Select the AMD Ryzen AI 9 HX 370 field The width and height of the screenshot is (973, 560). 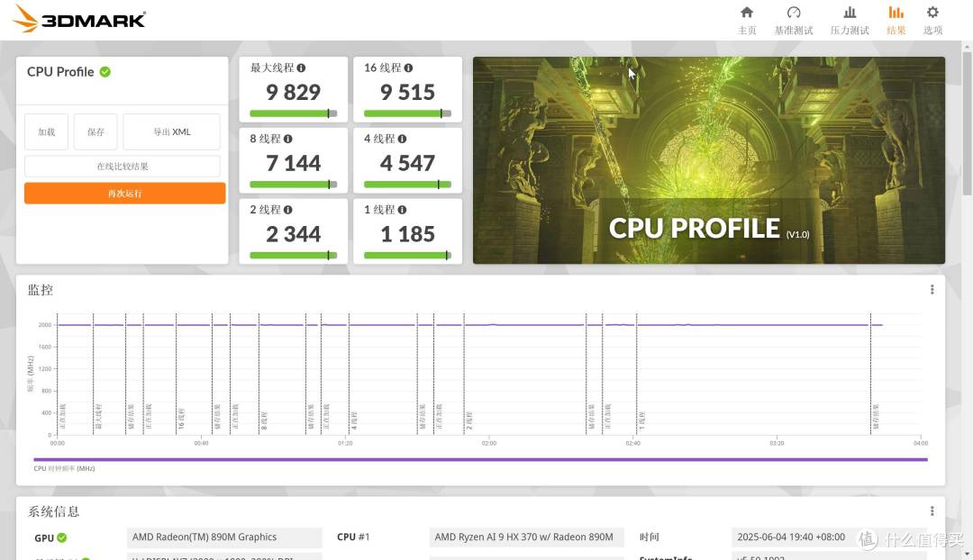pyautogui.click(x=527, y=537)
